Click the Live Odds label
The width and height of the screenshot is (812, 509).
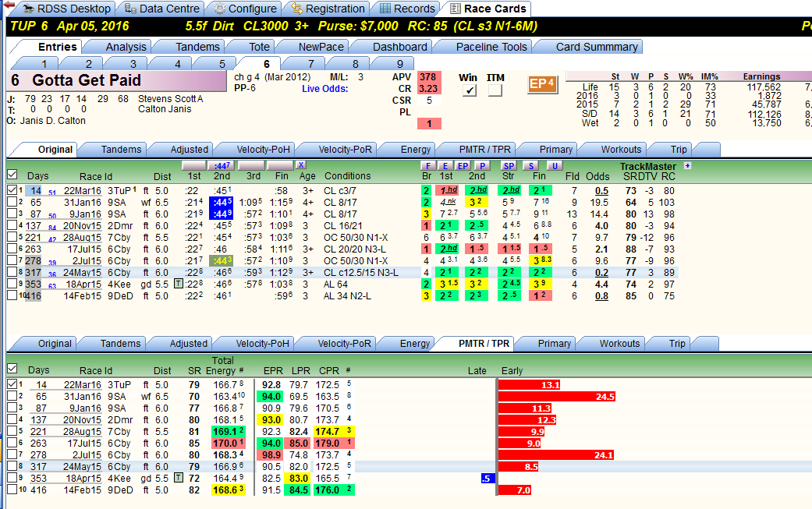click(x=324, y=88)
